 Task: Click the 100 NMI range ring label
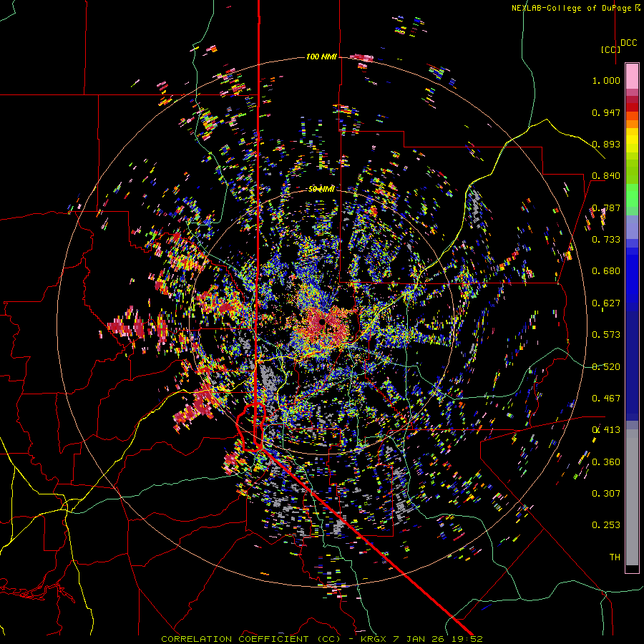321,57
